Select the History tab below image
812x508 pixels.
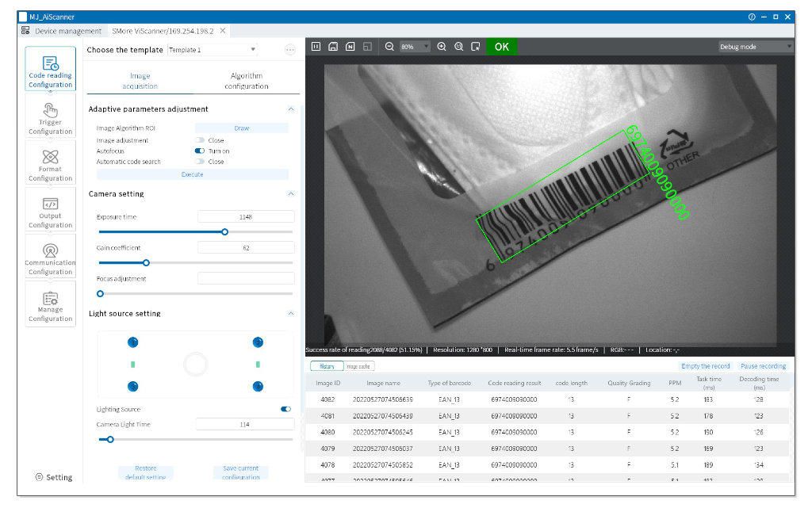327,366
